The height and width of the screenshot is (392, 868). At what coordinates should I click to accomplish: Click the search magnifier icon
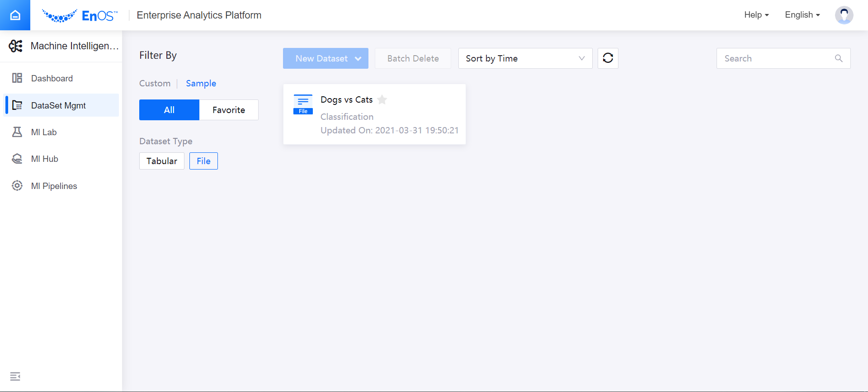[x=839, y=58]
